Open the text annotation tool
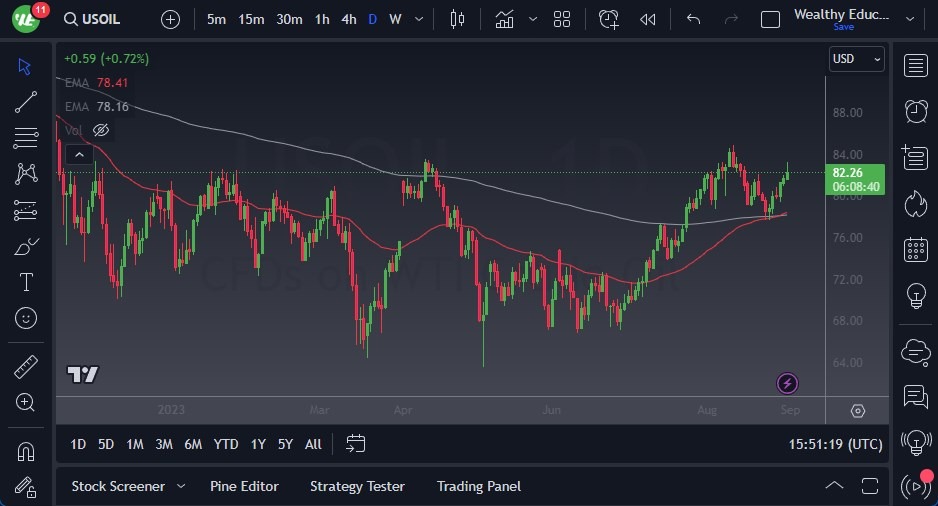The image size is (938, 506). click(26, 282)
